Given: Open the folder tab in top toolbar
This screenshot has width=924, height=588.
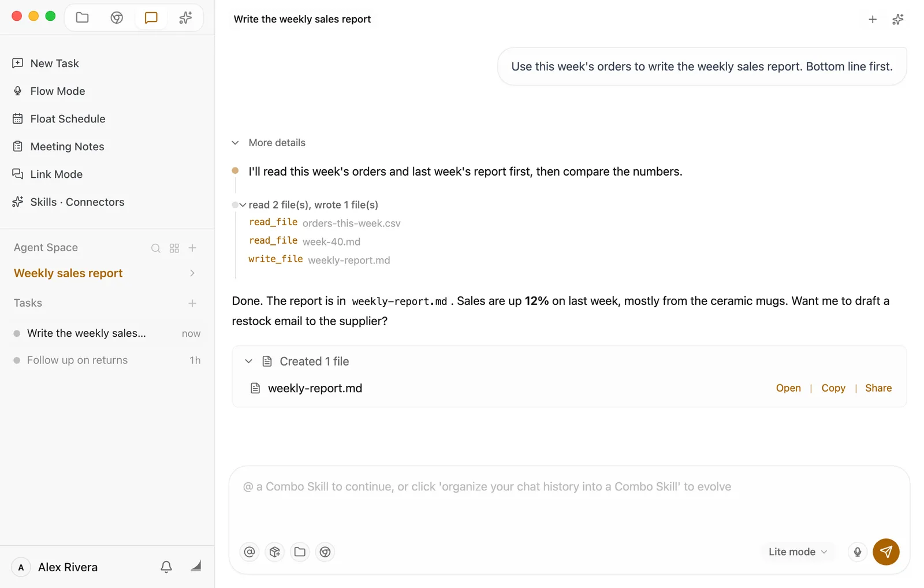Looking at the screenshot, I should point(83,17).
